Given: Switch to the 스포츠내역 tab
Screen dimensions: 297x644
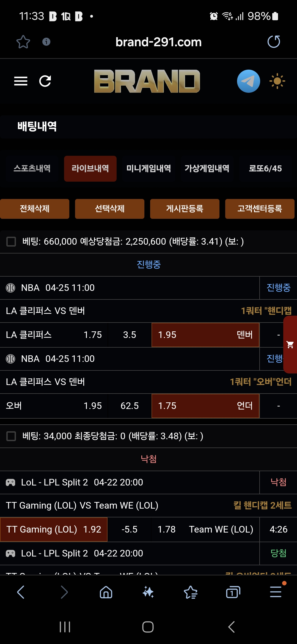Looking at the screenshot, I should point(32,168).
